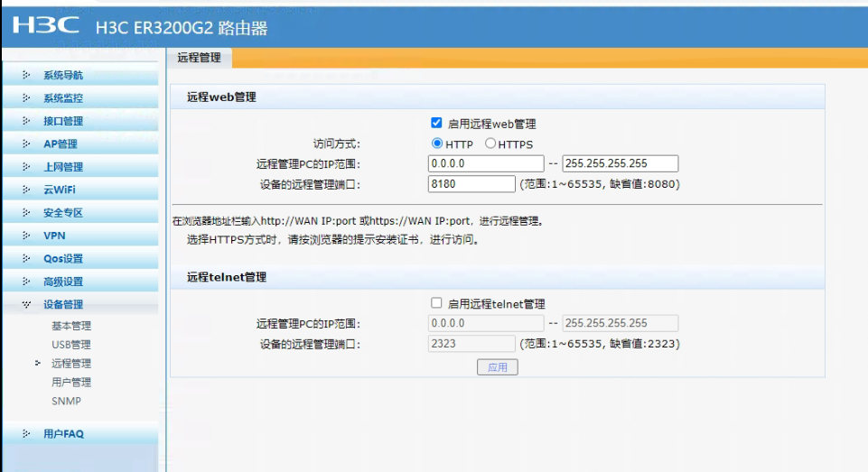Go to 远程管理 submenu item
Image resolution: width=868 pixels, height=472 pixels.
point(71,364)
